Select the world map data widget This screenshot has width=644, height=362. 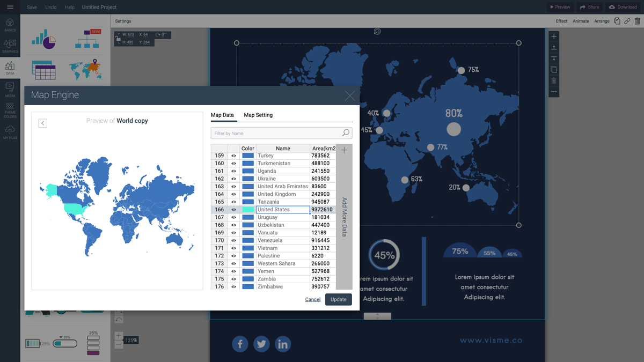tap(85, 69)
